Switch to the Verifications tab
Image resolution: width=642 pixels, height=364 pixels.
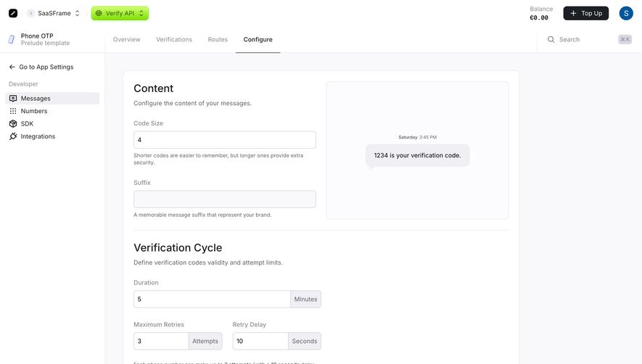point(174,39)
